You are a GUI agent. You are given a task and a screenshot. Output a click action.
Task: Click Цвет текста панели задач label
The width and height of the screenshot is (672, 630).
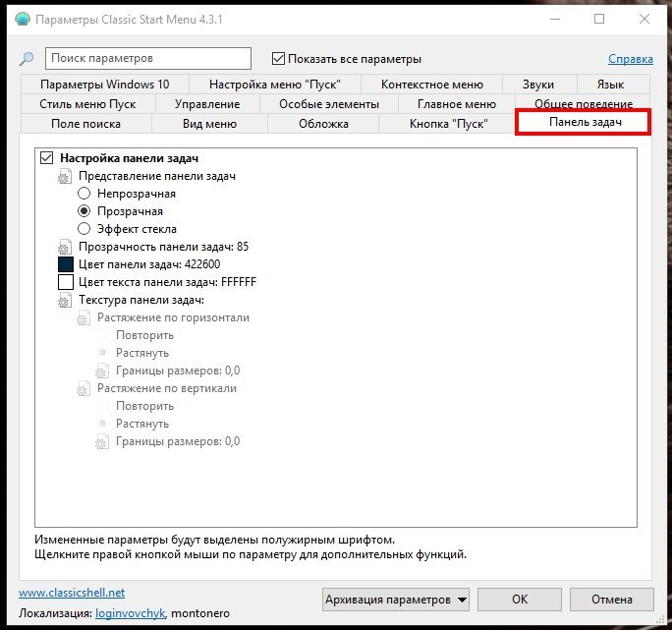click(x=167, y=282)
